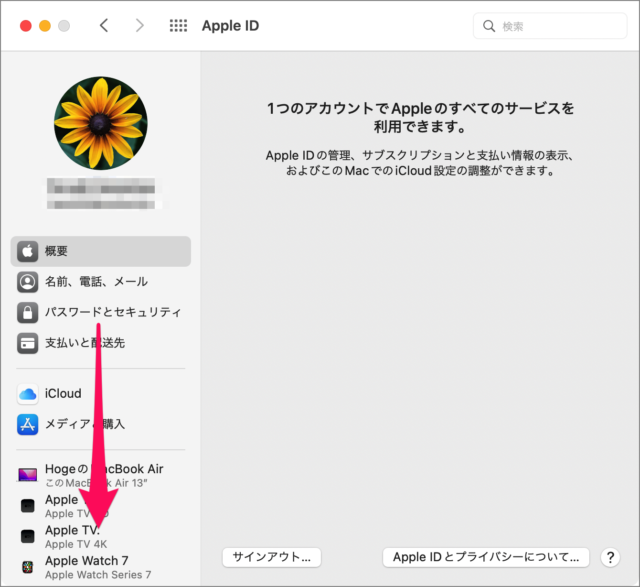This screenshot has height=587, width=640.
Task: Click the person icon for 名前、電話、メール
Action: [x=27, y=282]
